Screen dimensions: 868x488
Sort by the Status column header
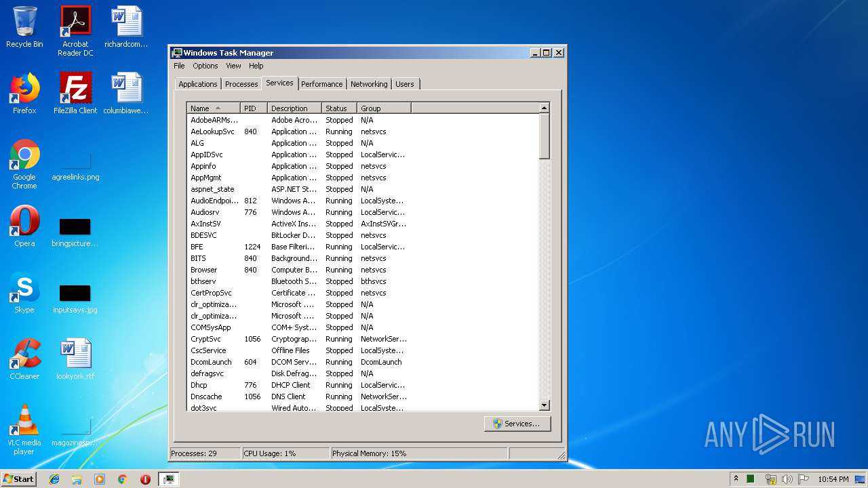pos(339,108)
